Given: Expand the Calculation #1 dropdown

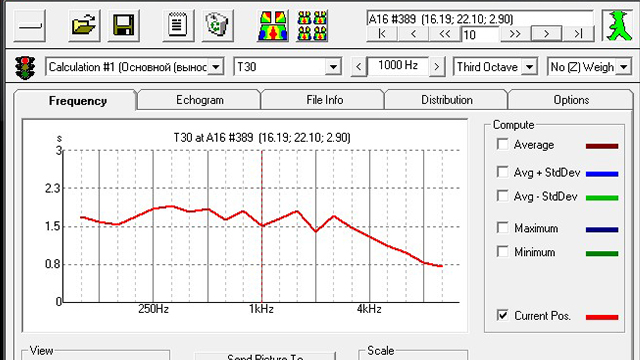Looking at the screenshot, I should pos(216,67).
